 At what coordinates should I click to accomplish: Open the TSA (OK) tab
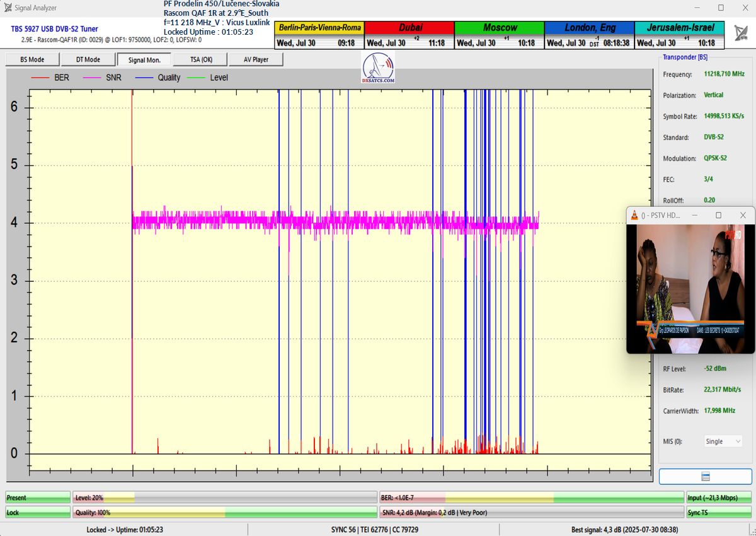tap(202, 60)
